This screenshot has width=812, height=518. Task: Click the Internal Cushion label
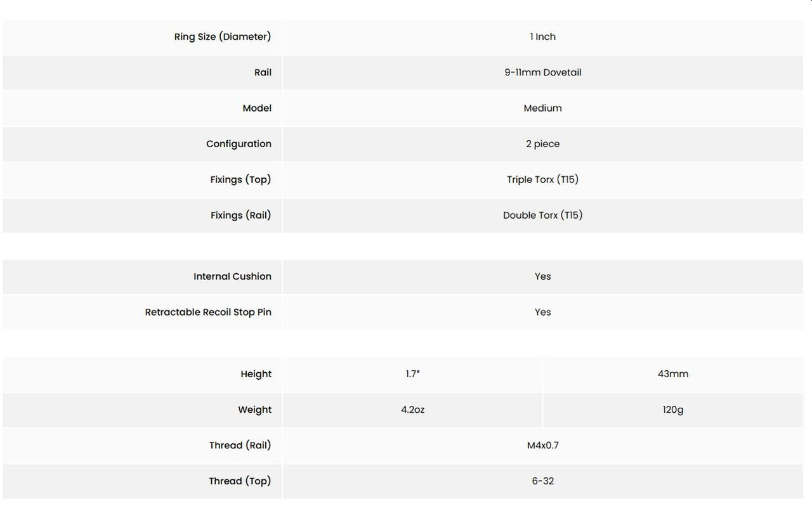pos(232,276)
